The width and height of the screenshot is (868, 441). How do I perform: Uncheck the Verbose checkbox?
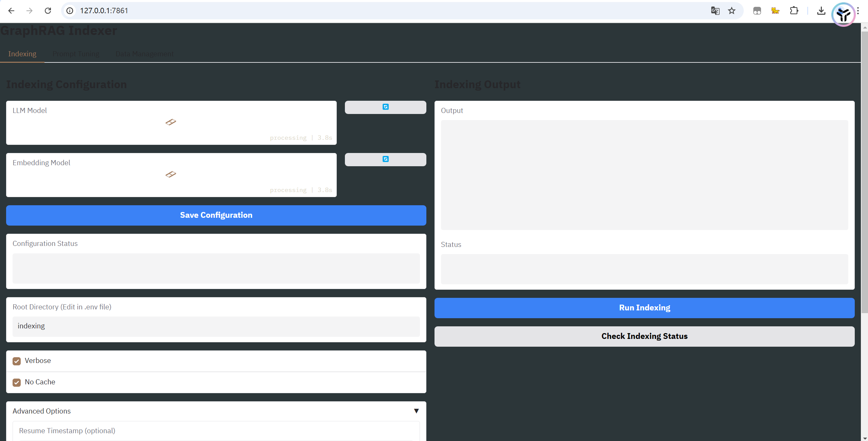pos(17,361)
